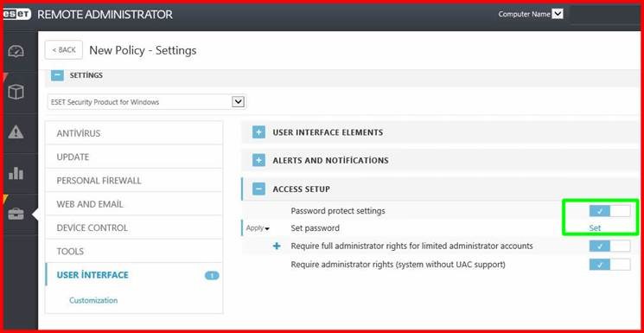Viewport: 644px width, 333px height.
Task: Click the REMOTE ADMINISTRATOR header title
Action: 105,15
